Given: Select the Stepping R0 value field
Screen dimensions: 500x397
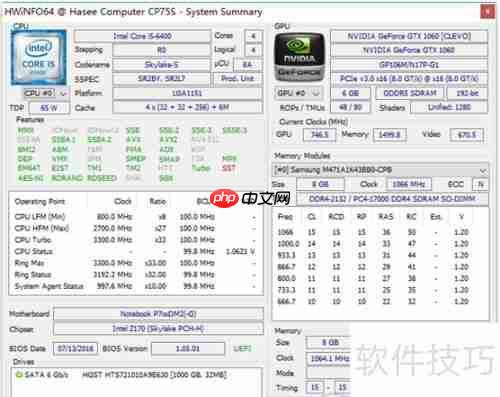Looking at the screenshot, I should [161, 50].
